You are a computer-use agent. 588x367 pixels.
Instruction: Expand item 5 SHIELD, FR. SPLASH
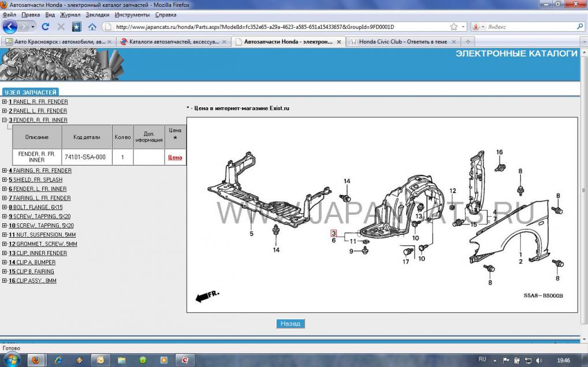tap(5, 180)
